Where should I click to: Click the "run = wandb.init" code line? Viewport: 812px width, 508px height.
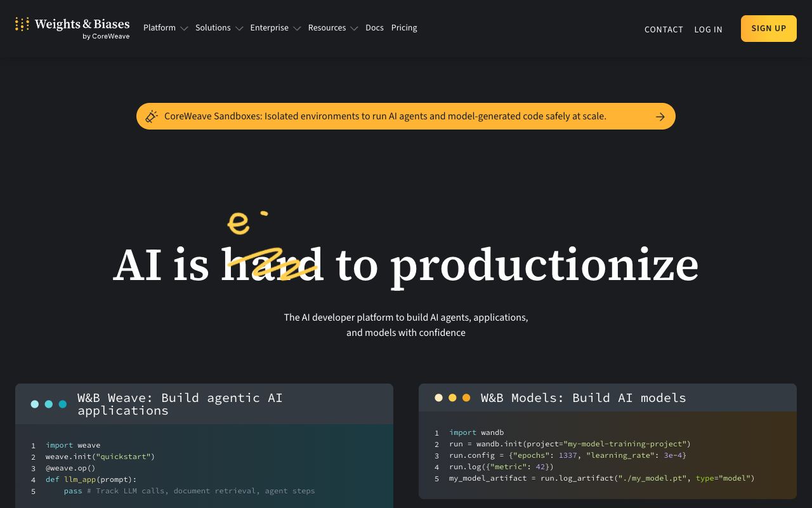point(570,444)
